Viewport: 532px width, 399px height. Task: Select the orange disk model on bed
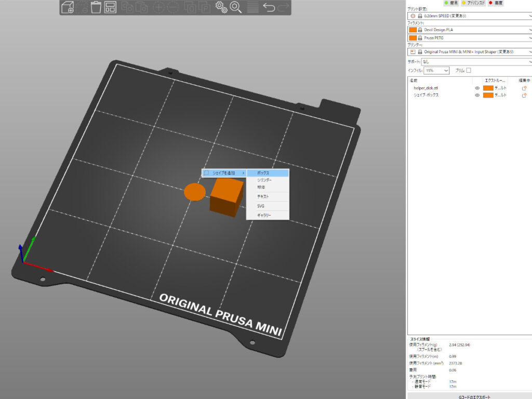click(195, 192)
